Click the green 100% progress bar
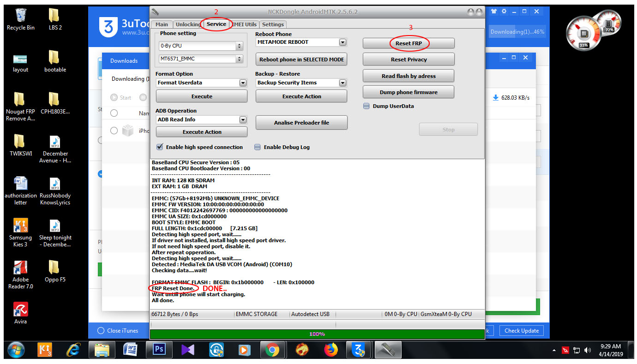Screen dimensions: 637x364 tap(317, 334)
